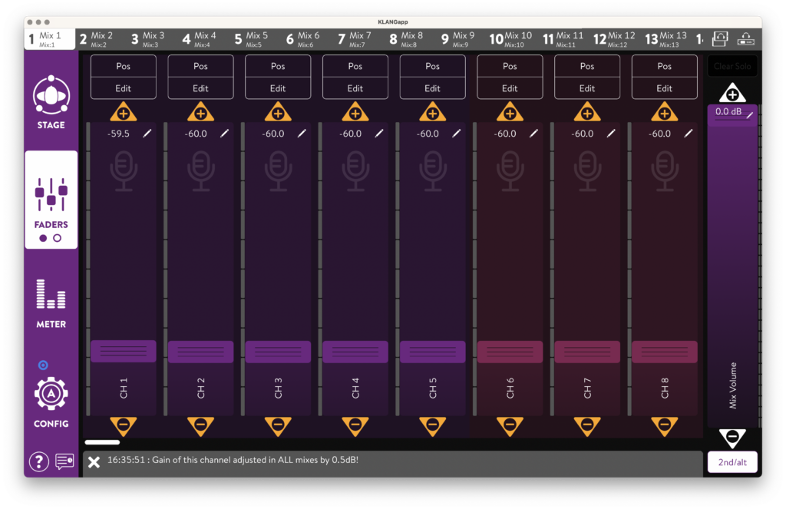Decrease Mix Volume with white minus triangle
The height and width of the screenshot is (510, 786).
click(732, 438)
